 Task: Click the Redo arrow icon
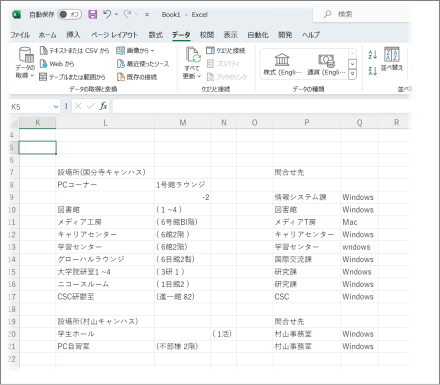click(127, 14)
